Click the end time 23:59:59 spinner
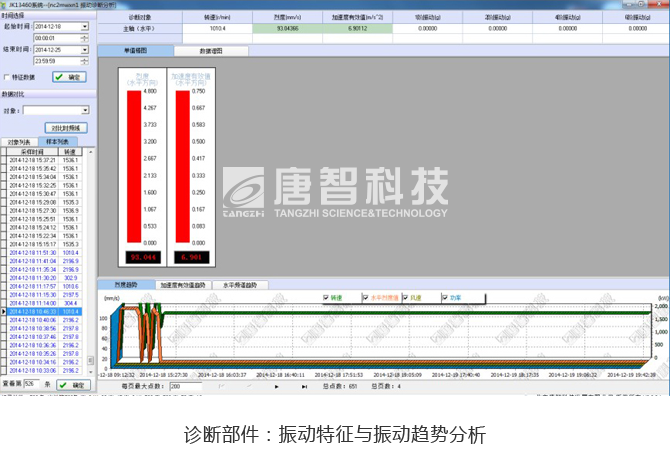Screen dimensions: 670x450 tap(85, 61)
